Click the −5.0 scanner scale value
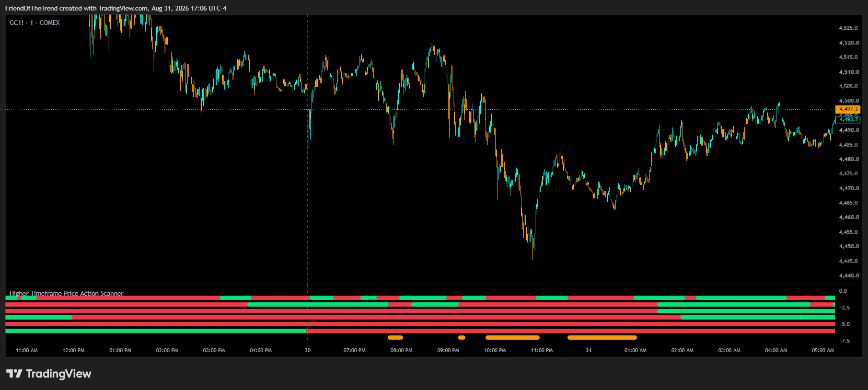Image resolution: width=868 pixels, height=390 pixels. coord(845,324)
